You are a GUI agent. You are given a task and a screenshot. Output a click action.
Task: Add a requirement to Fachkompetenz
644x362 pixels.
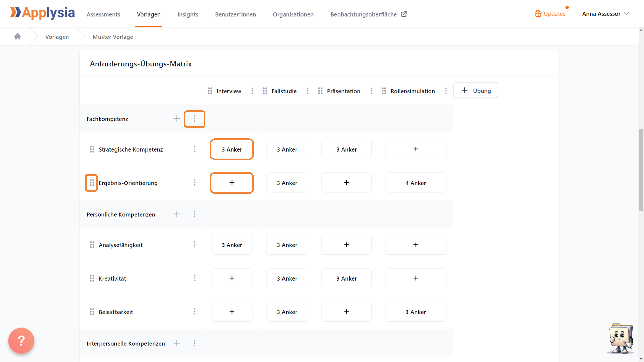[x=177, y=118]
